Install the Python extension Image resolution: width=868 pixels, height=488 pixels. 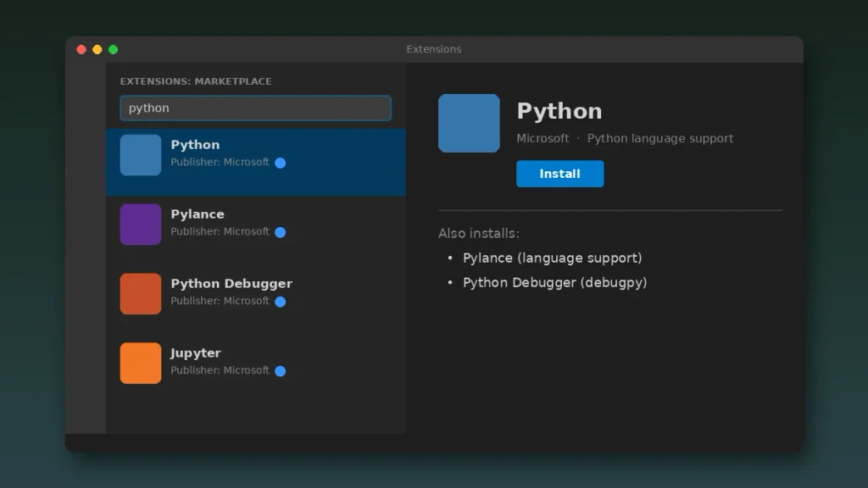click(559, 174)
